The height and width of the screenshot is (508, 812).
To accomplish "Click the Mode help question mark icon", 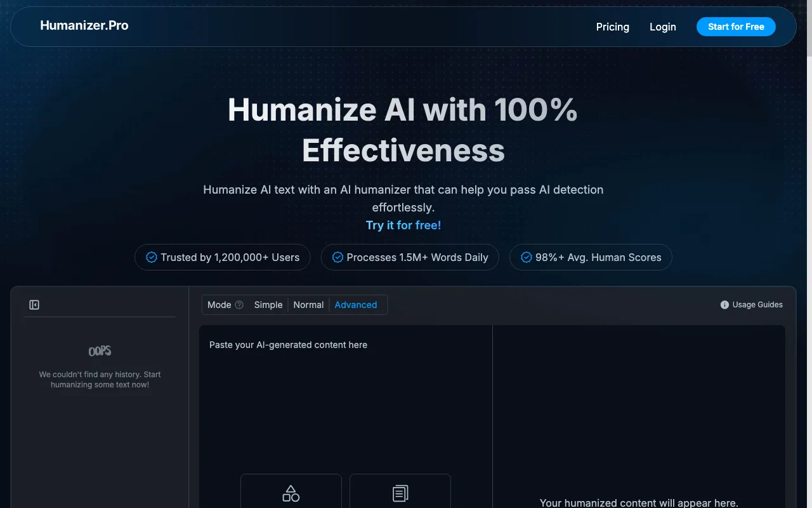I will (239, 305).
